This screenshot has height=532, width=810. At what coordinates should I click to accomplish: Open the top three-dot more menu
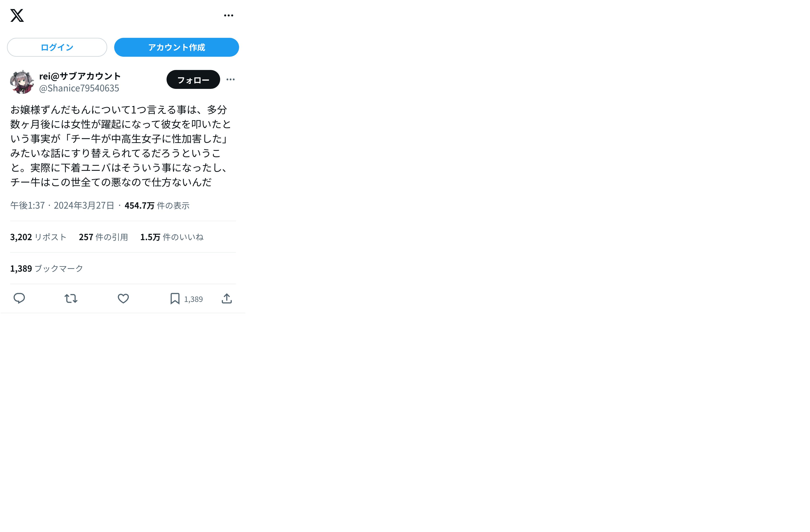pos(228,15)
